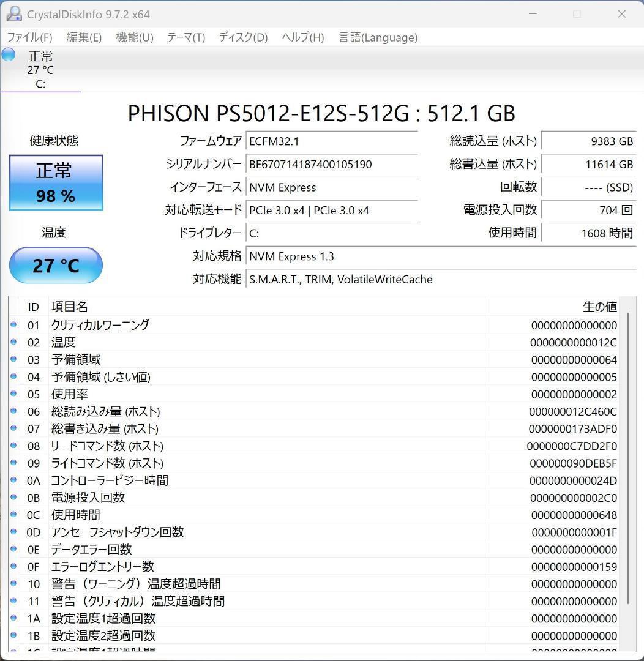Click the CrystalDiskInfo application icon in title bar

tap(13, 13)
